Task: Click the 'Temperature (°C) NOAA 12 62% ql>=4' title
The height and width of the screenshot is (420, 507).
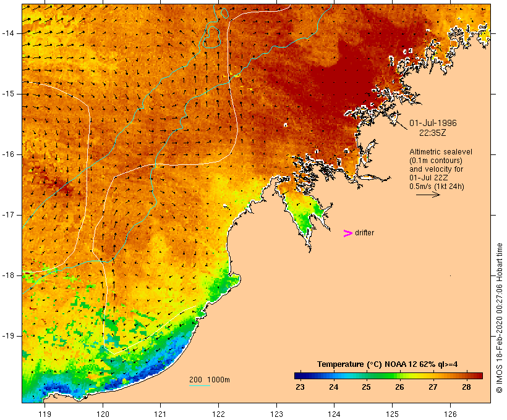Action: (x=388, y=364)
